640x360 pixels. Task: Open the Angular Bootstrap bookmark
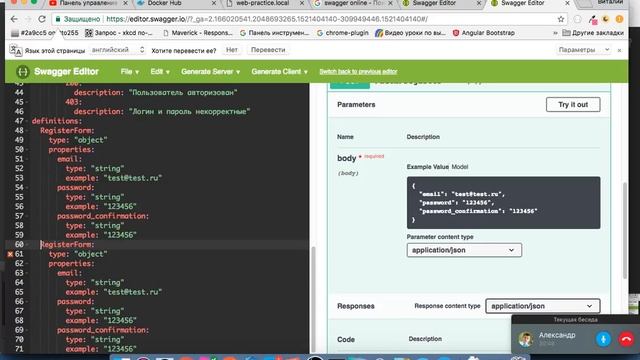point(484,33)
